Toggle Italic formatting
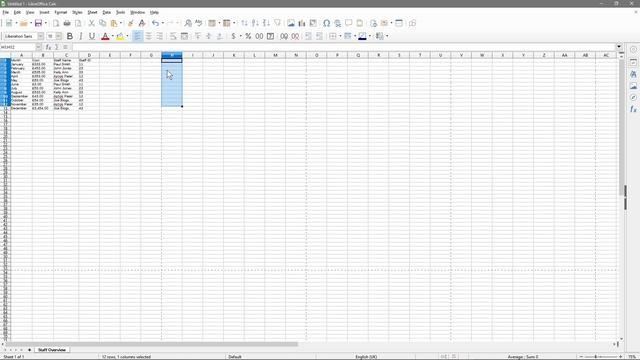The height and width of the screenshot is (360, 640). 81,36
